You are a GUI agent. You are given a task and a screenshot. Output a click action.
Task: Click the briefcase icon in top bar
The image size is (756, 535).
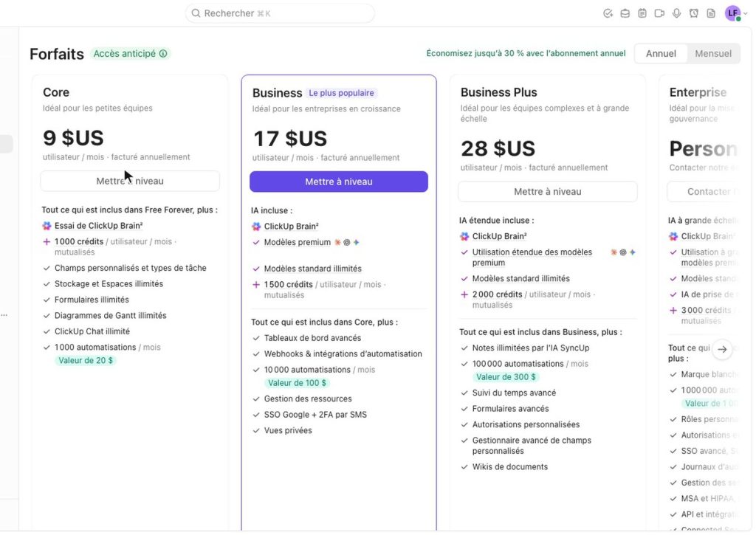[x=625, y=13]
